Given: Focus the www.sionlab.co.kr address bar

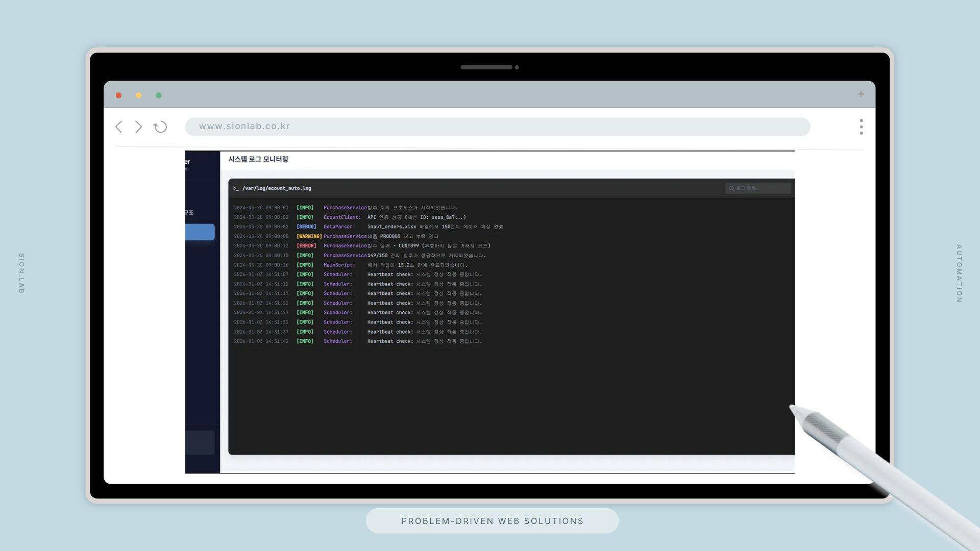Looking at the screenshot, I should click(x=497, y=127).
